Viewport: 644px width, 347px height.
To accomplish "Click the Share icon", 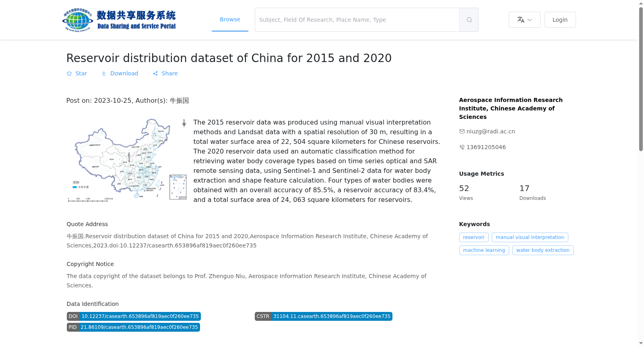I will point(155,73).
